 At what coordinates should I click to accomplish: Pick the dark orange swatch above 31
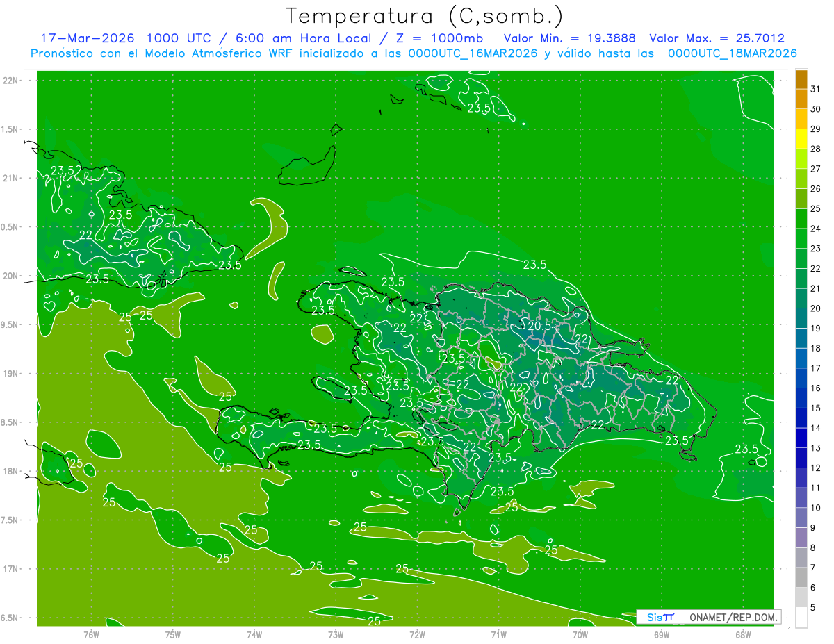click(x=801, y=79)
